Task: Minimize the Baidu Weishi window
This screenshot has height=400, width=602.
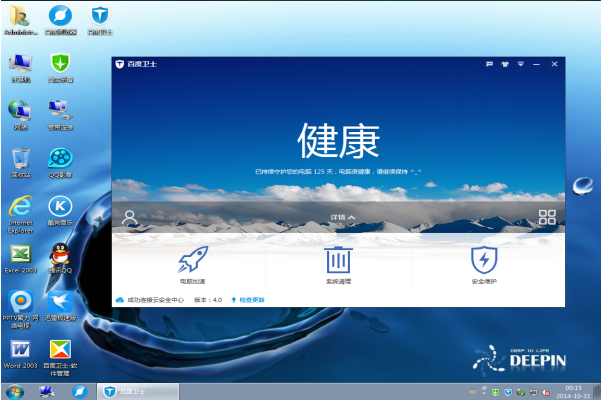Action: point(536,64)
